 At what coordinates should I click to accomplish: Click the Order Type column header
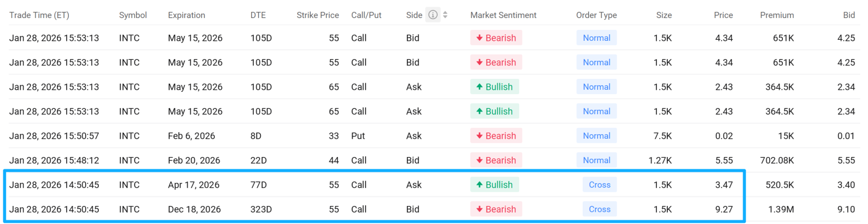click(x=596, y=15)
